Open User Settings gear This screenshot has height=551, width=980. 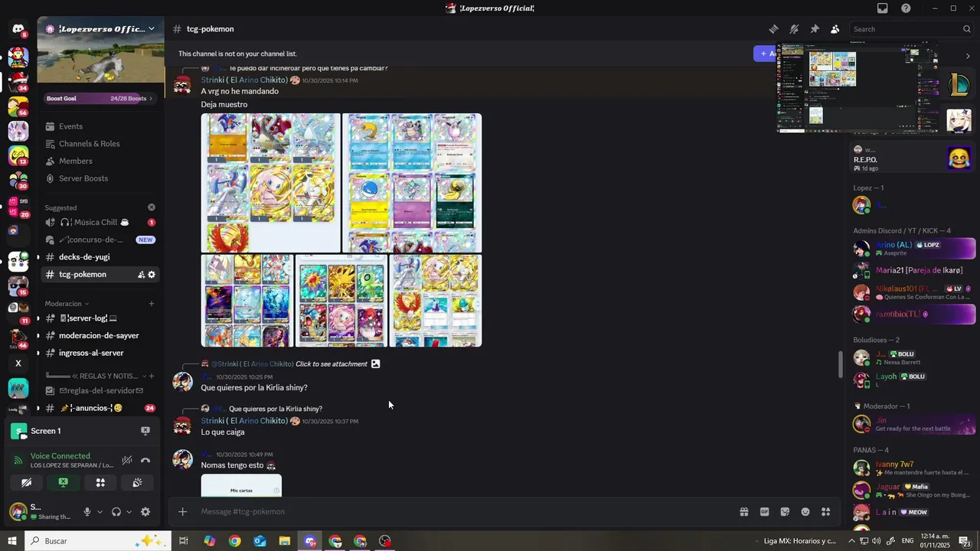145,512
